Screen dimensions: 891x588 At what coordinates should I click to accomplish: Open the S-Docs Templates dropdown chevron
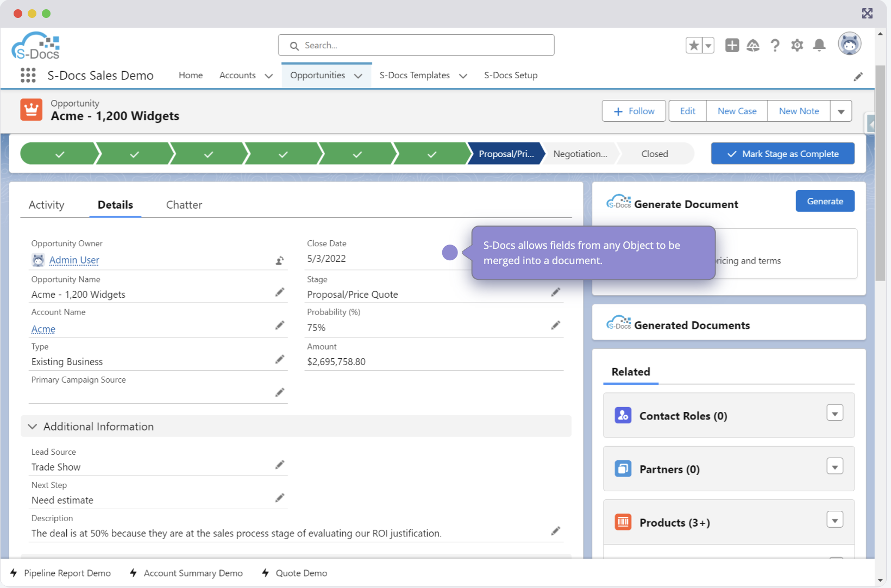click(x=463, y=76)
